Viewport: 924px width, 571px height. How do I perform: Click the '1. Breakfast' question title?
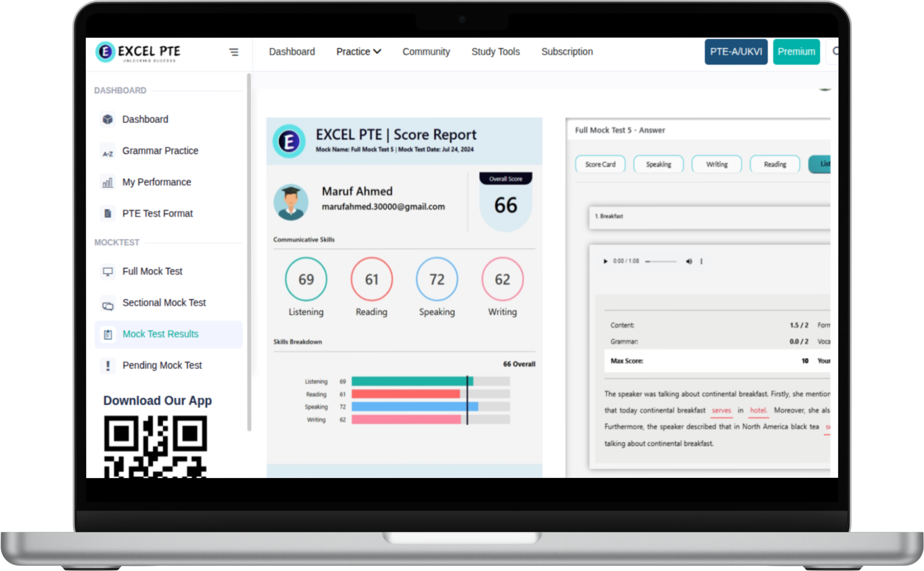coord(609,216)
